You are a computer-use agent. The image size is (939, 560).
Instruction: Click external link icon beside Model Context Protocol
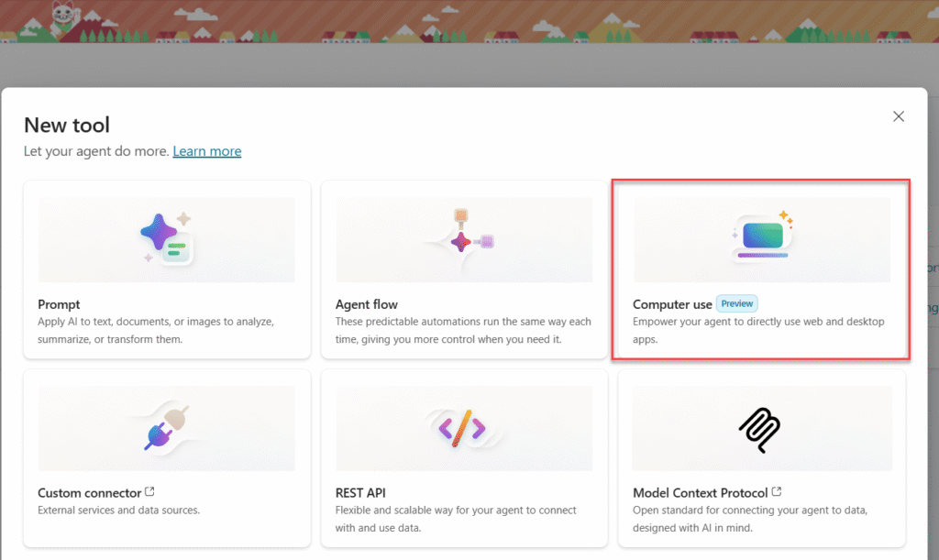pos(777,493)
